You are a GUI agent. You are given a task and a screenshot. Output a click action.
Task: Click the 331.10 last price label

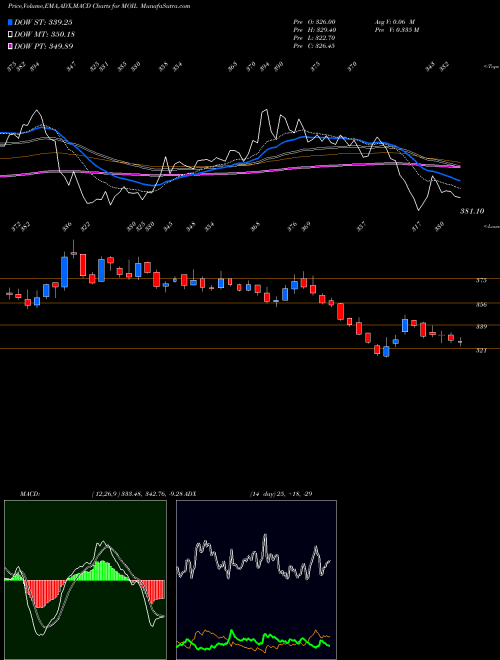tap(471, 211)
